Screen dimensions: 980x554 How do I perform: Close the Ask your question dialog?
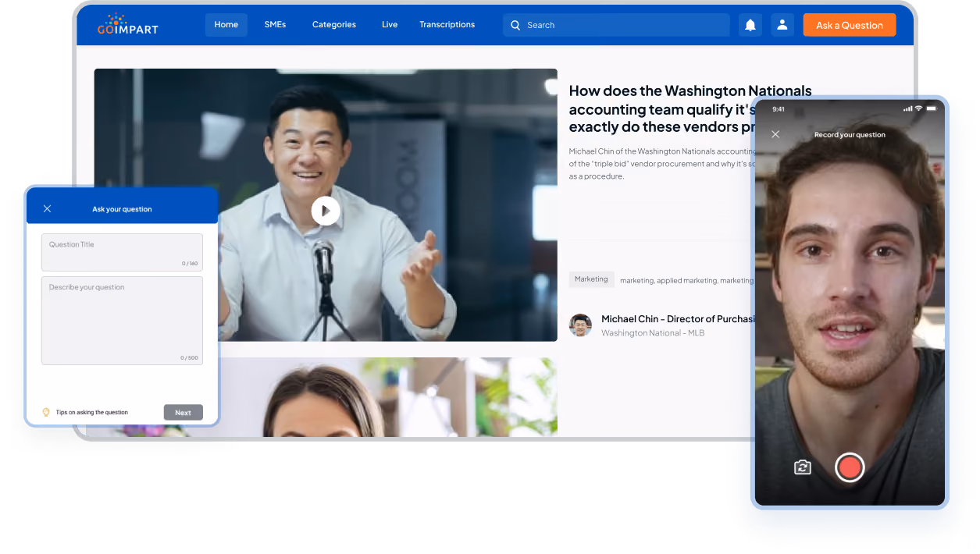click(x=47, y=208)
